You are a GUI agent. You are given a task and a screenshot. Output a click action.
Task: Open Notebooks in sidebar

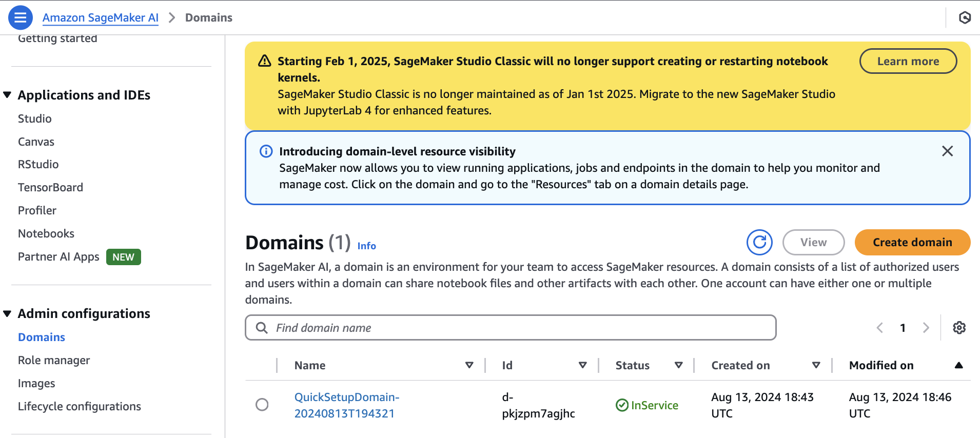pos(46,233)
